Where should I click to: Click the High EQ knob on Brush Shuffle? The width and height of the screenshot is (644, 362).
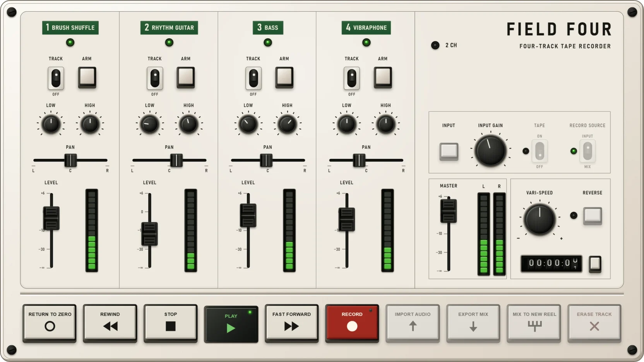[x=90, y=124]
